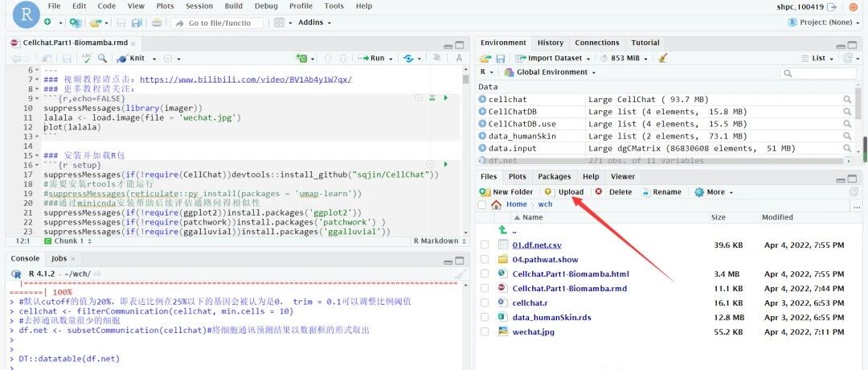
Task: Switch to the Jobs tab
Action: tap(59, 259)
